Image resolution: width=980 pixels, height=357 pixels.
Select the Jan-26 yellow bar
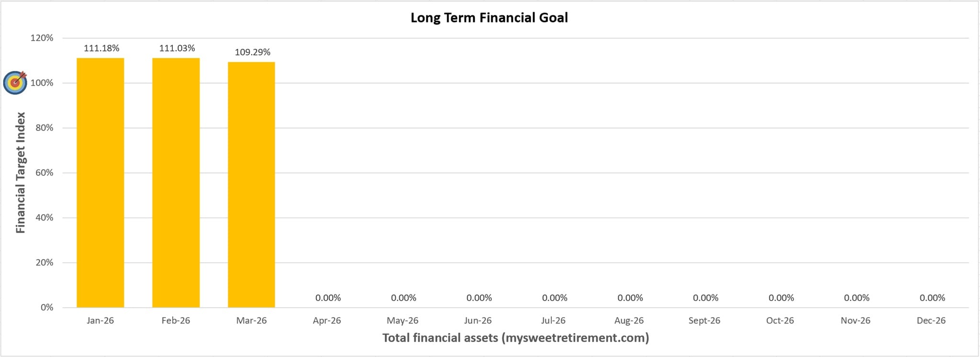[100, 182]
